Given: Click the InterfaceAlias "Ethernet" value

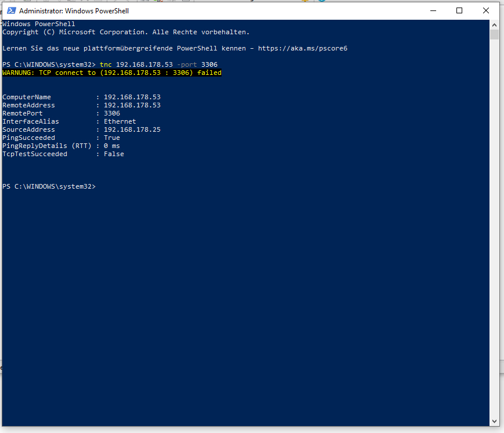Looking at the screenshot, I should tap(120, 121).
